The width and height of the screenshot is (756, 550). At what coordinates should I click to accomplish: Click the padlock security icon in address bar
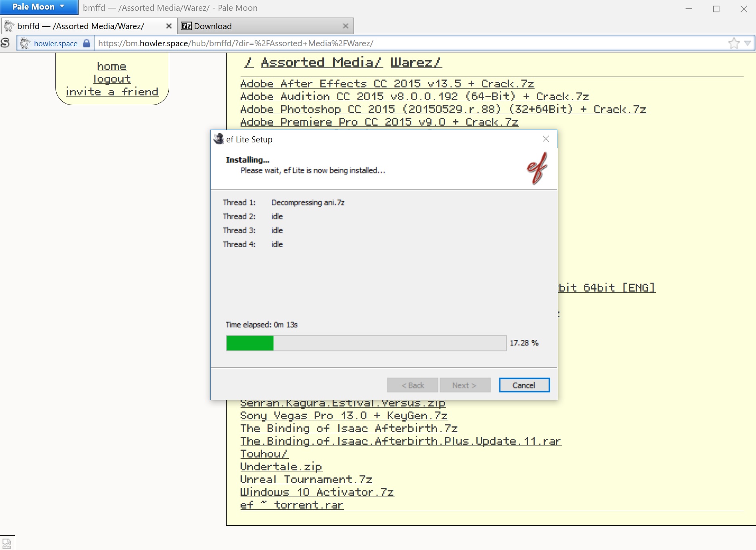(87, 43)
